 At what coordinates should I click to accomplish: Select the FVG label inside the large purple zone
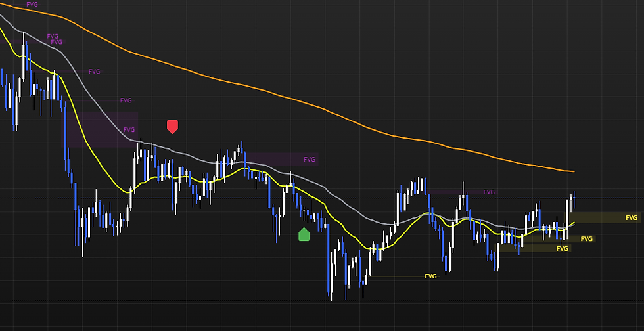tap(129, 130)
